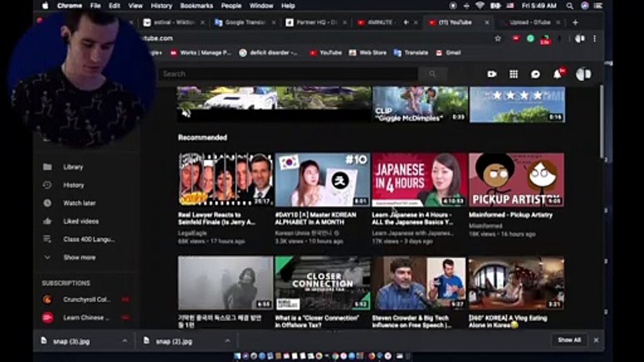
Task: Bookmark this page with the star icon
Action: (498, 39)
